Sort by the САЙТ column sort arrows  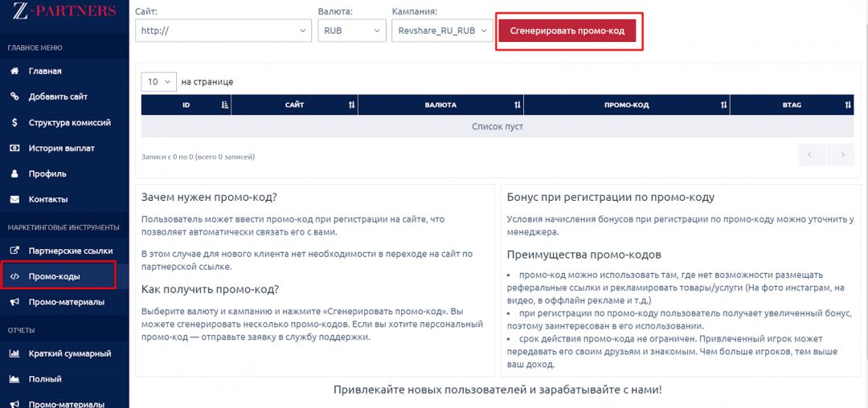pyautogui.click(x=351, y=105)
